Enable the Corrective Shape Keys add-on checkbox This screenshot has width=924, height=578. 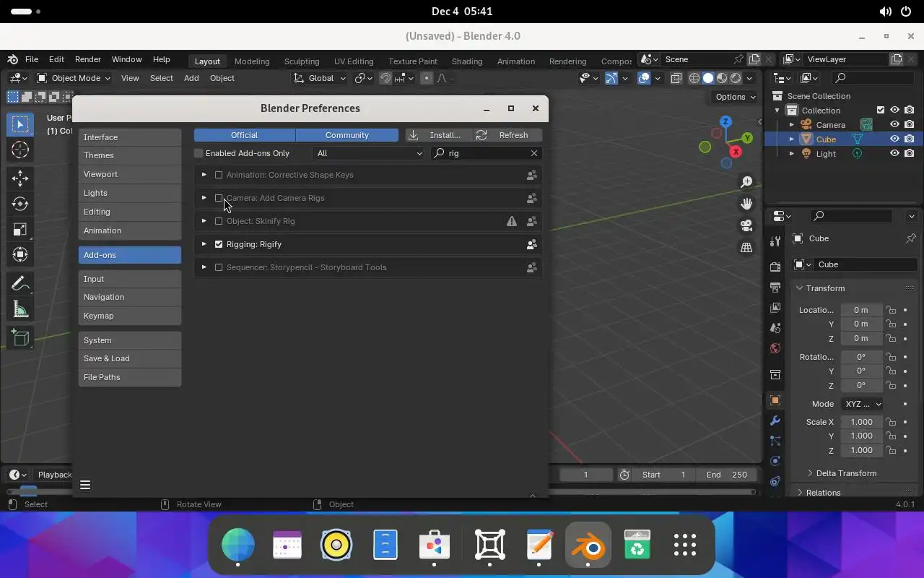(x=219, y=175)
